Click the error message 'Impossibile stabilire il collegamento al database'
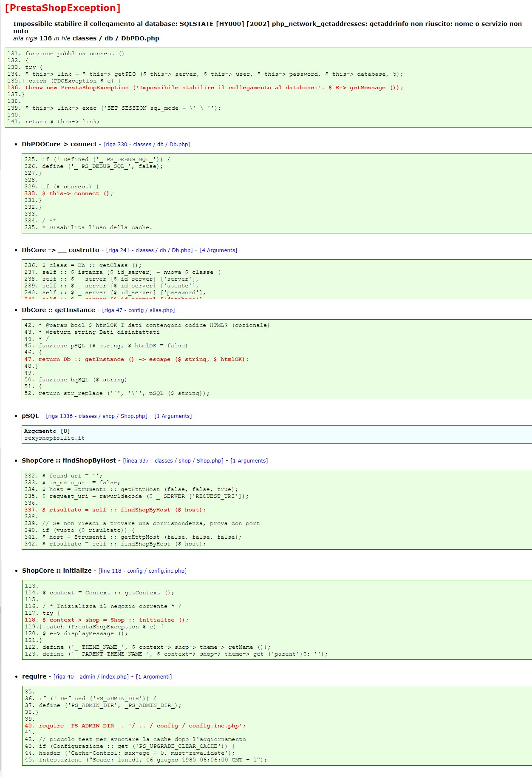Screen dimensions: 532x781 [267, 27]
